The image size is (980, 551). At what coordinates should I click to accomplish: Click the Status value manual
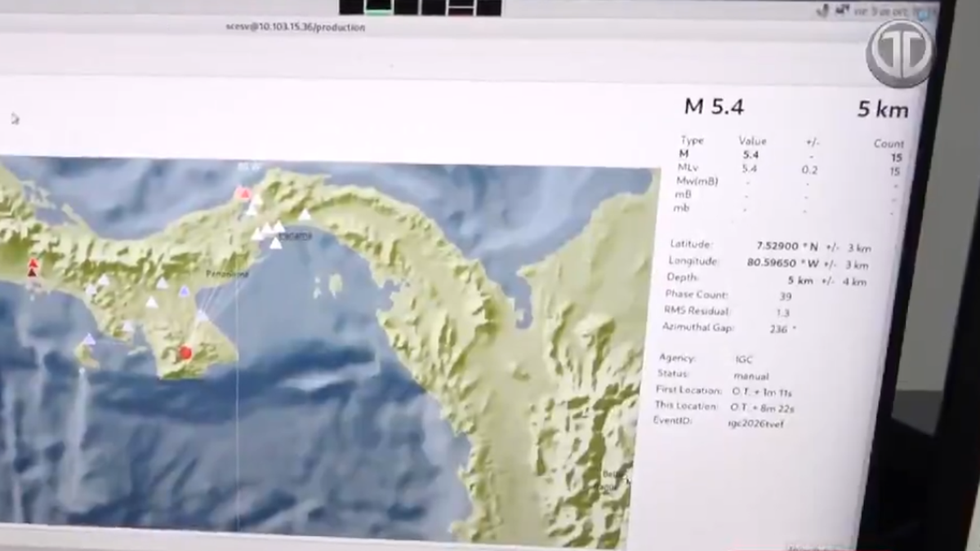pyautogui.click(x=751, y=376)
